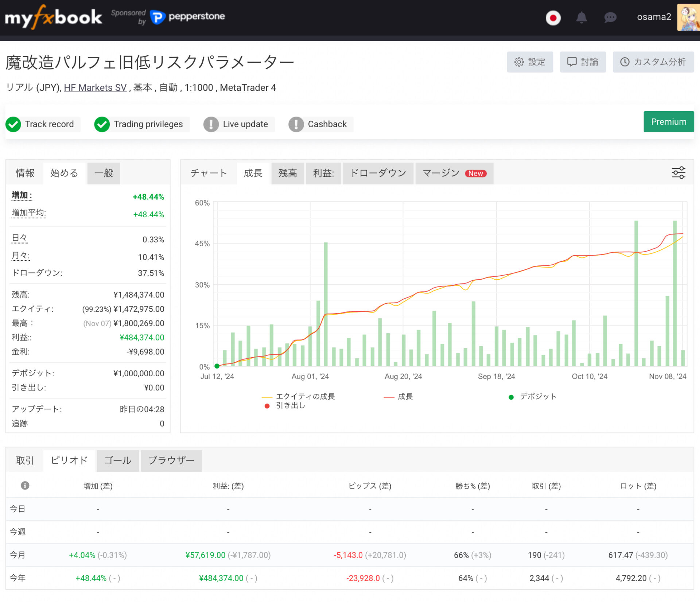The height and width of the screenshot is (603, 700).
Task: Click the 勝ち% (差) column header
Action: click(x=473, y=486)
